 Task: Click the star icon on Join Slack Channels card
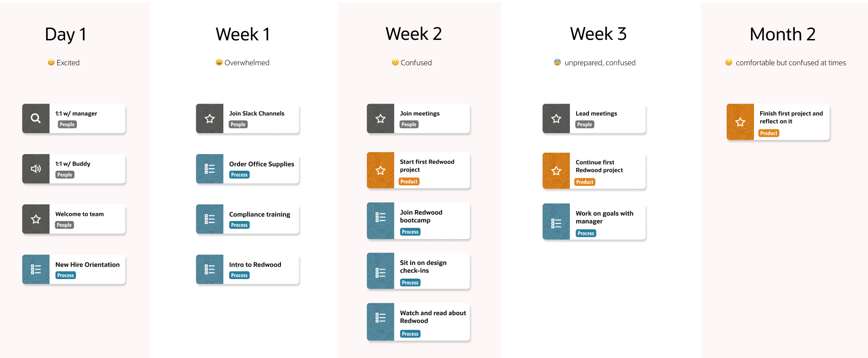point(210,118)
